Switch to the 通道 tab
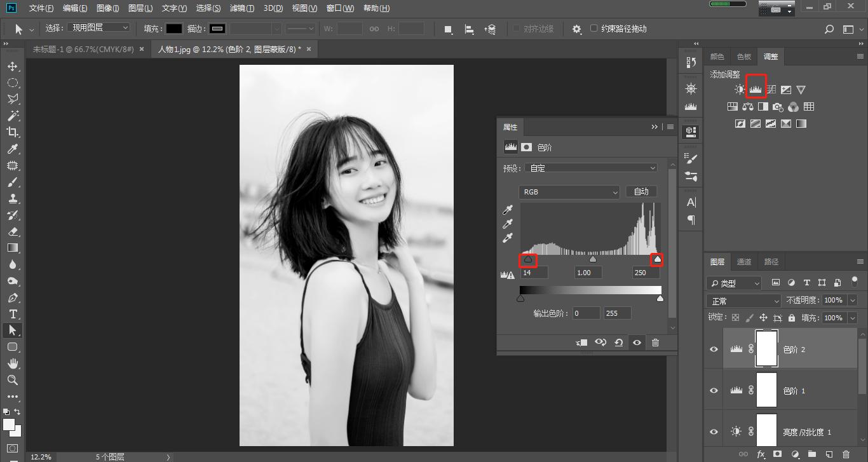 click(x=744, y=261)
